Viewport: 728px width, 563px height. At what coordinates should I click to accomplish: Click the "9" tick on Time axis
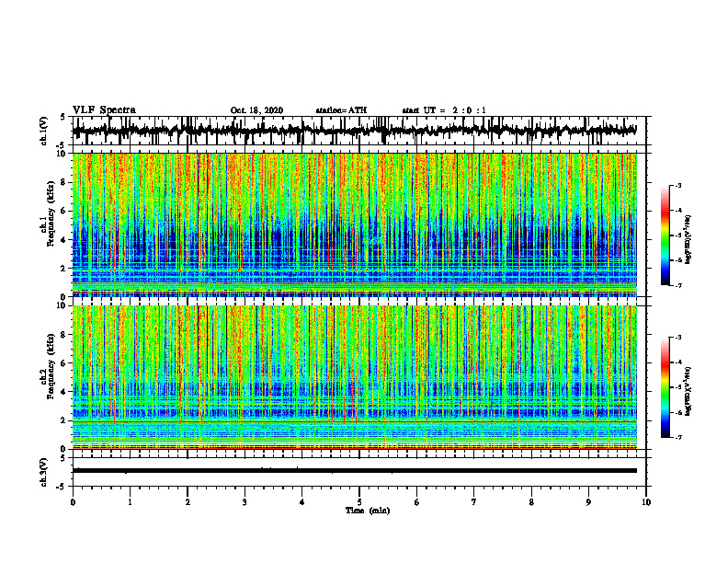tap(588, 502)
